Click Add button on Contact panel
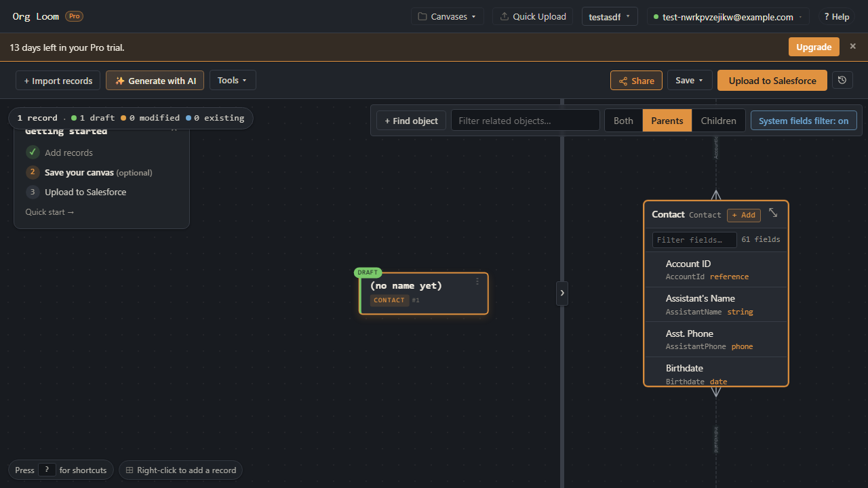This screenshot has width=868, height=488. click(744, 215)
